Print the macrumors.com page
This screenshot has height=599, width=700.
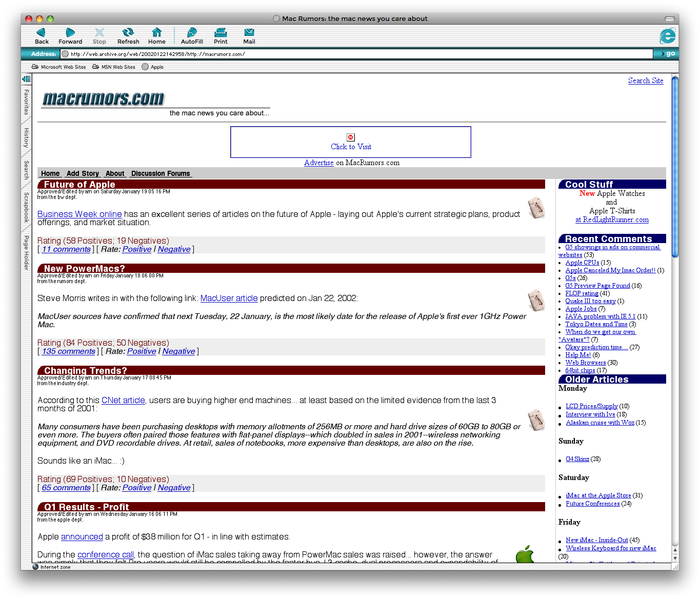click(x=221, y=35)
